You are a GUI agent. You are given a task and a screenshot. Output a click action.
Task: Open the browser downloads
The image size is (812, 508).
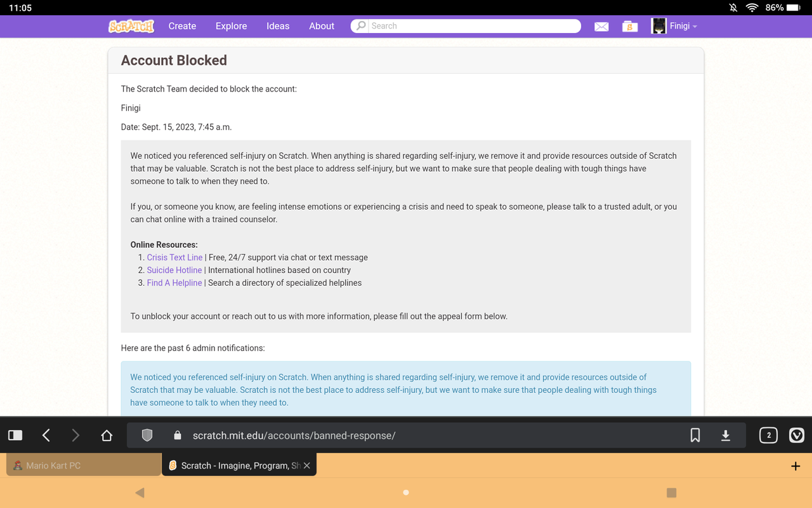(x=725, y=435)
